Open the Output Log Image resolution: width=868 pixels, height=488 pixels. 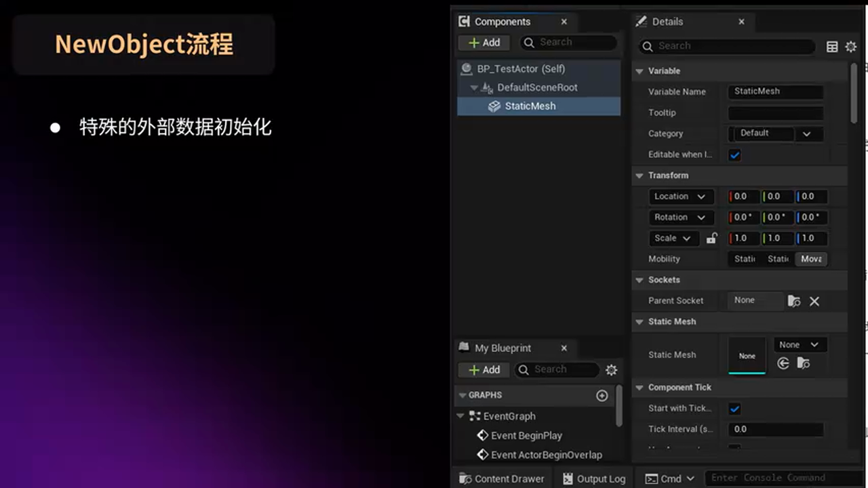coord(594,478)
